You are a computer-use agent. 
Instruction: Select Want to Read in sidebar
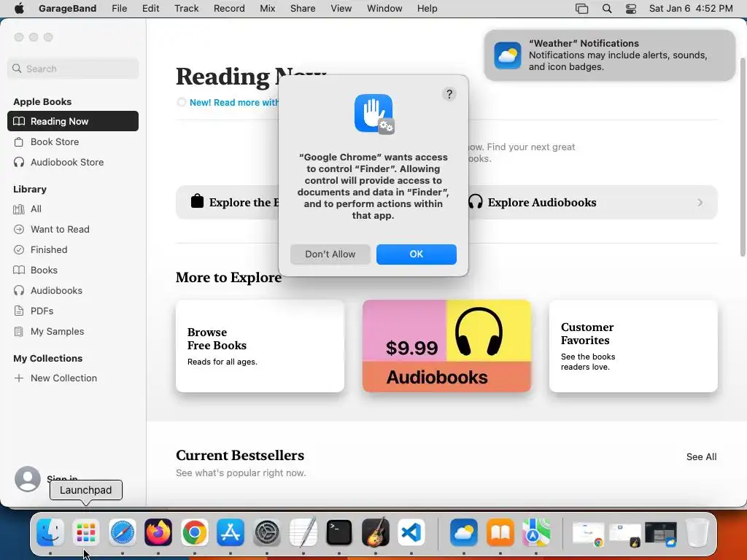point(73,229)
